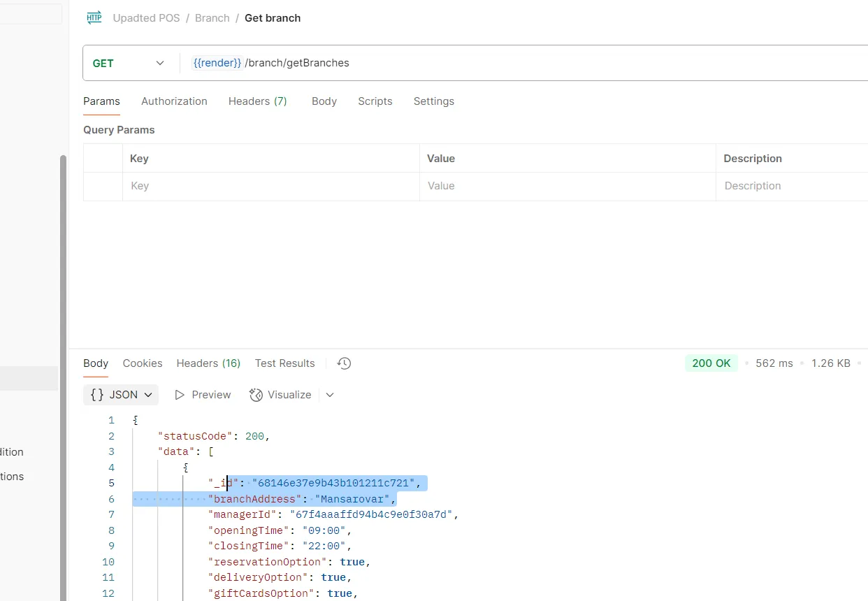The image size is (868, 601).
Task: Open the GET method dropdown
Action: (x=129, y=63)
